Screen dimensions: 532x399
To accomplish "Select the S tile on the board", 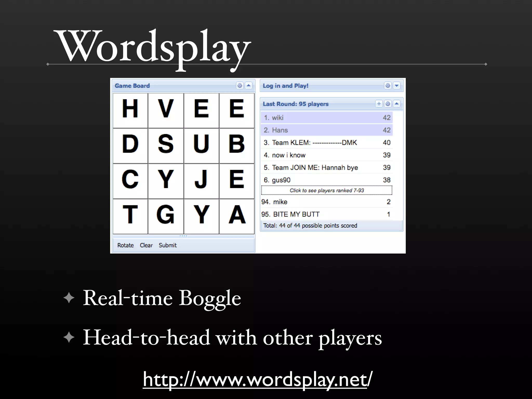I will coord(166,146).
